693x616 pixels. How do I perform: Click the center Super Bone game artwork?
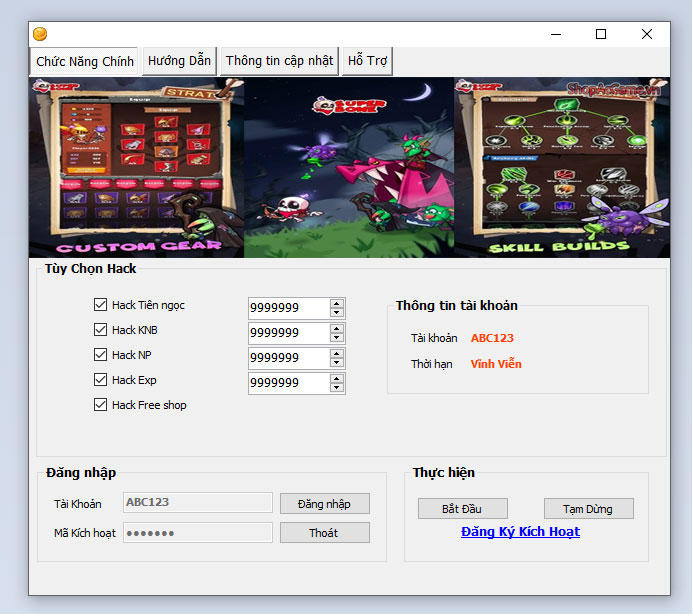(x=349, y=168)
